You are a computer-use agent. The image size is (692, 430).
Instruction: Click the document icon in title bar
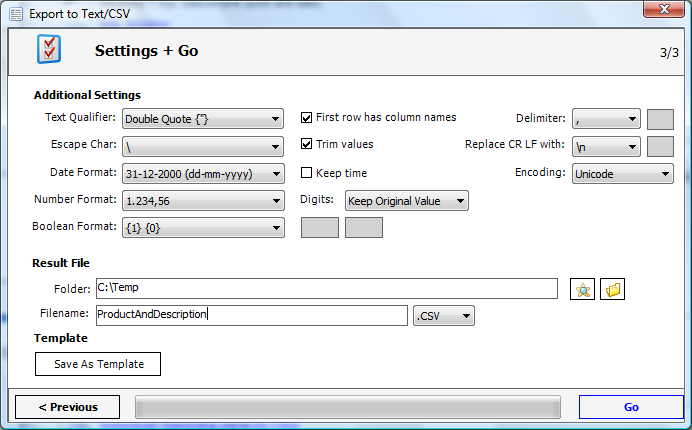16,14
